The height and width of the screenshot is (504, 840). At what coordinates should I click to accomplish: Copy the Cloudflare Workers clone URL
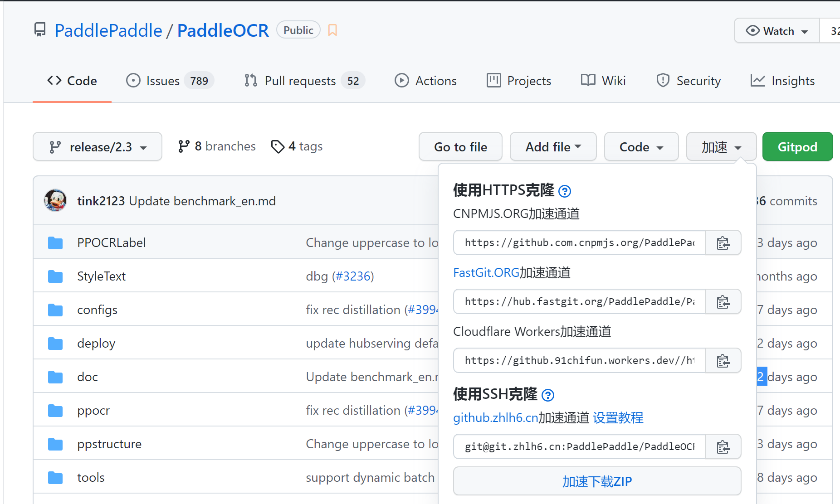tap(723, 361)
